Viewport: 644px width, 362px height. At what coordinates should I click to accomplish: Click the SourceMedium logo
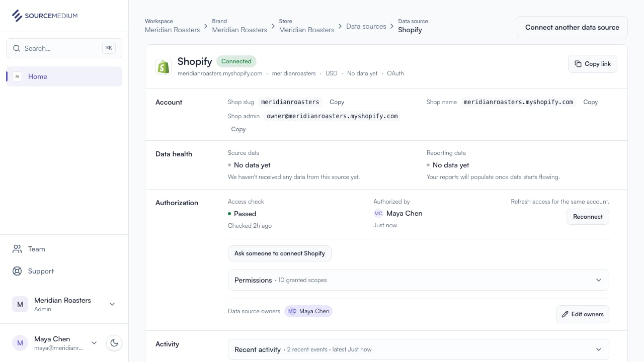pyautogui.click(x=45, y=16)
